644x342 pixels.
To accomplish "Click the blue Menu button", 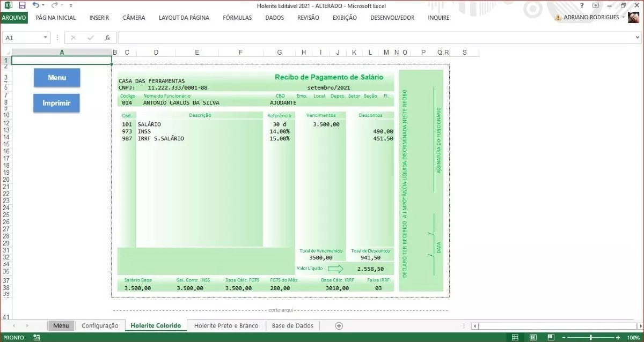I will 56,77.
